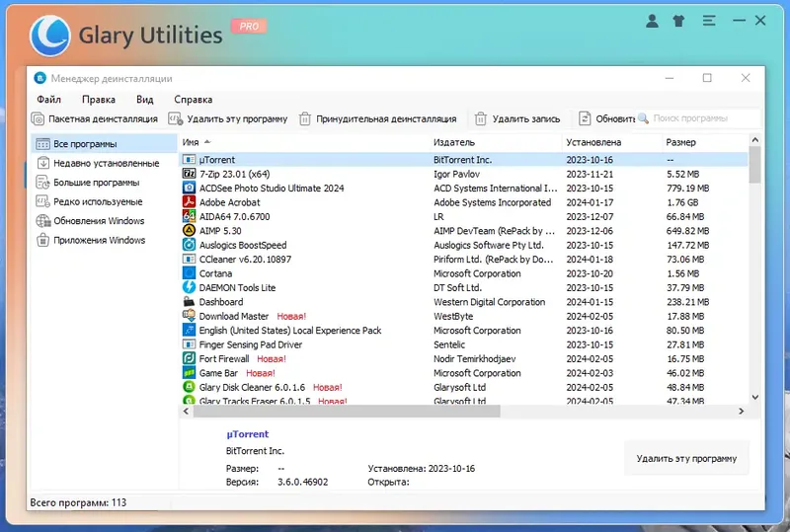
Task: Sort by the 'Издатель' column header
Action: coord(497,142)
